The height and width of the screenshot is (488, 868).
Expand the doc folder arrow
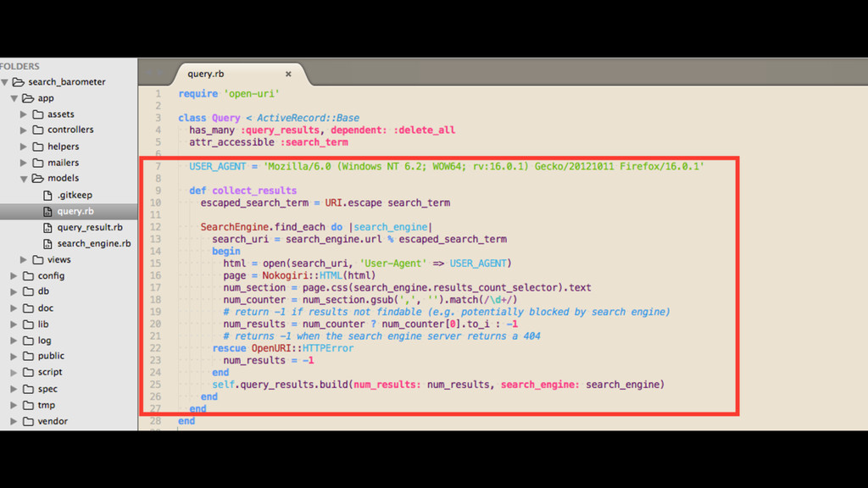[x=14, y=308]
